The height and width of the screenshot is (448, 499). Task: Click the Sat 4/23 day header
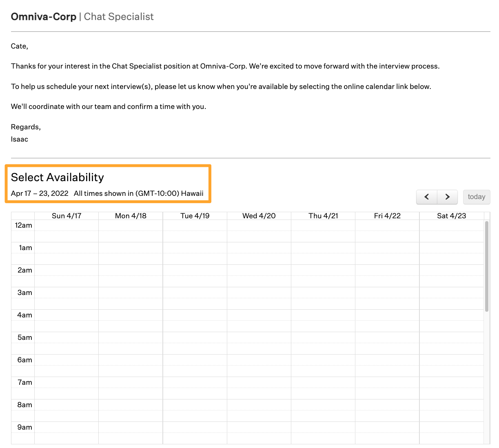tap(451, 215)
